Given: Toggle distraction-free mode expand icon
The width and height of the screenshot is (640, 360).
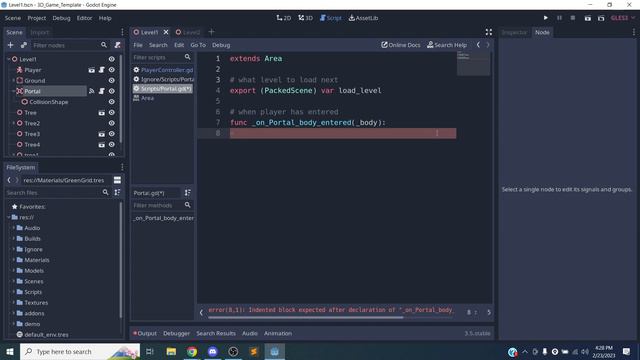Looking at the screenshot, I should tap(489, 32).
